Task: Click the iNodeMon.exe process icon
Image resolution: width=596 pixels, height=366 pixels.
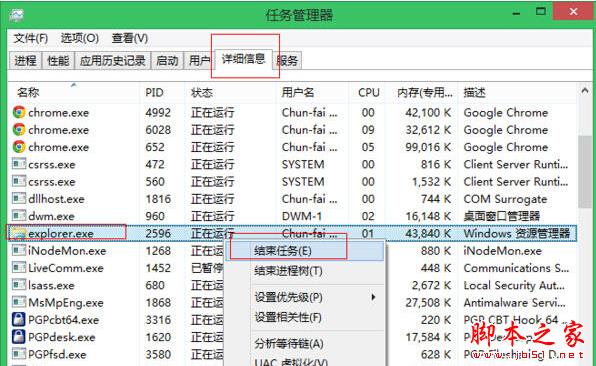Action: point(19,250)
